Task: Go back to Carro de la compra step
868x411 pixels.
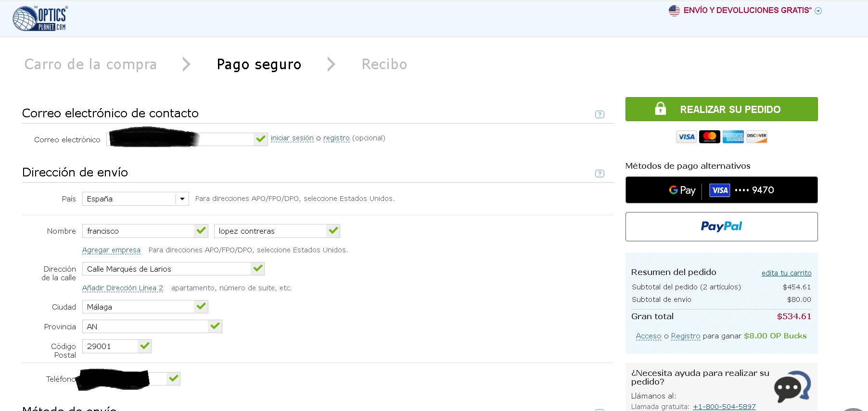Action: tap(90, 64)
